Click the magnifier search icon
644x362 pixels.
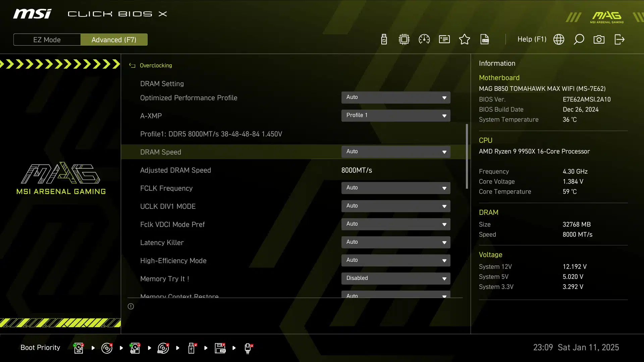579,40
